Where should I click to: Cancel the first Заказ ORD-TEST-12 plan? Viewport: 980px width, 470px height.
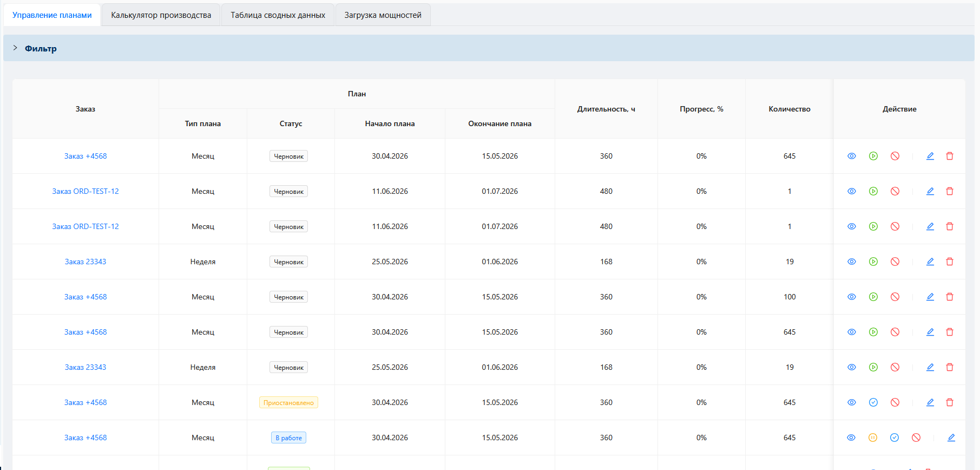coord(895,191)
